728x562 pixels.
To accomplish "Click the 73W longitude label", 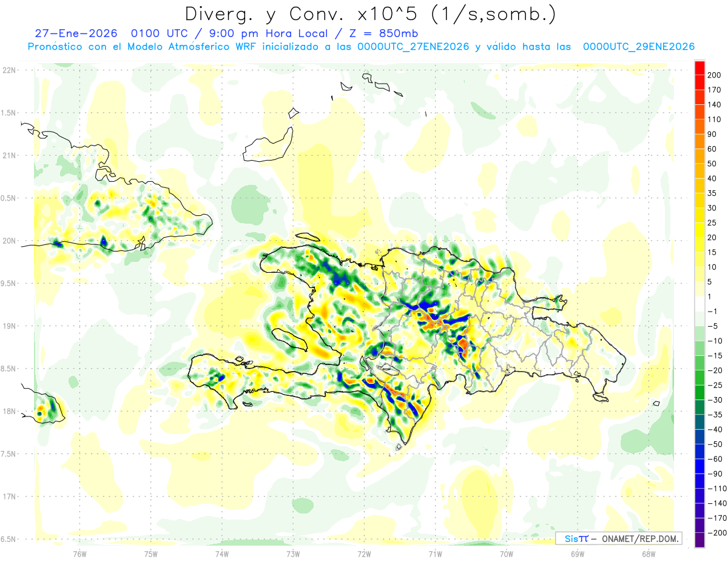I will point(293,554).
